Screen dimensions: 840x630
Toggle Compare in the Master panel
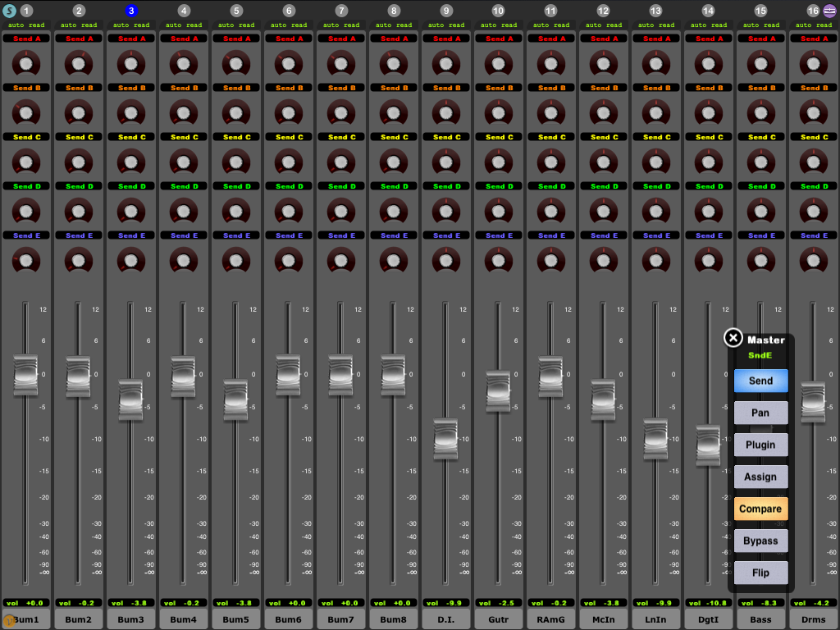click(x=760, y=509)
